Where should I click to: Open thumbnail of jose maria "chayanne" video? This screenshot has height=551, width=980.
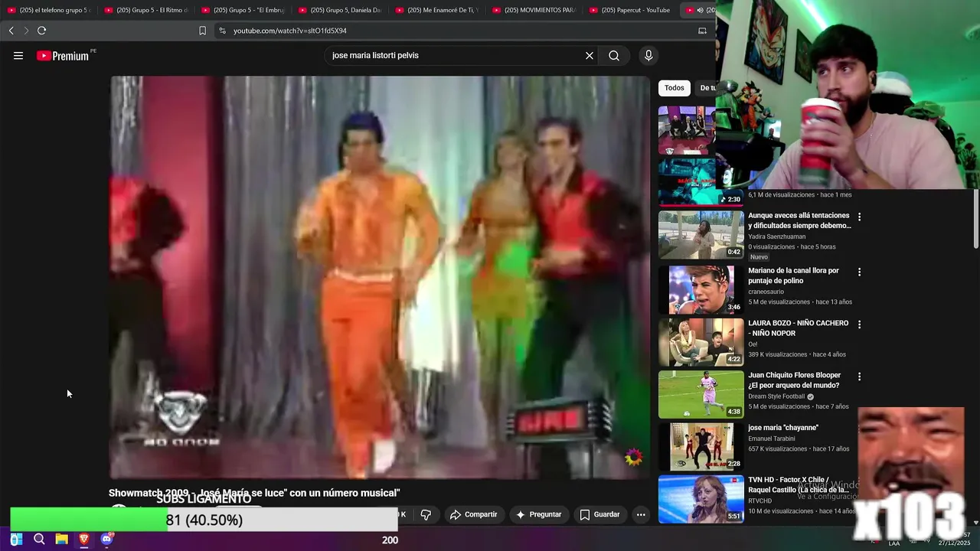click(x=701, y=447)
